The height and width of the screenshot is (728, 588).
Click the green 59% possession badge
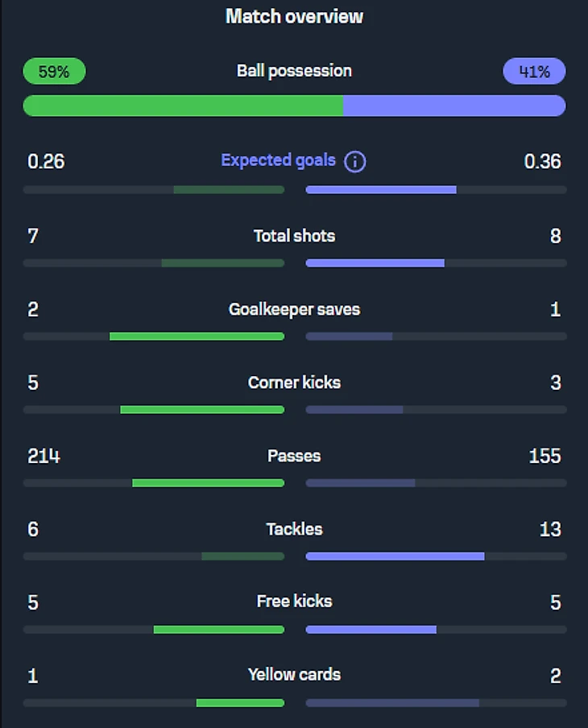(54, 72)
